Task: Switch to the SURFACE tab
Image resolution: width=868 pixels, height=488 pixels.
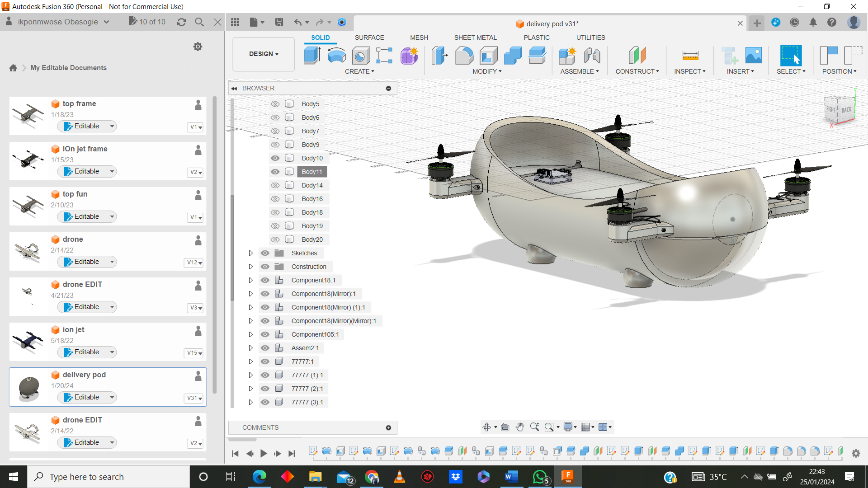Action: coord(369,38)
